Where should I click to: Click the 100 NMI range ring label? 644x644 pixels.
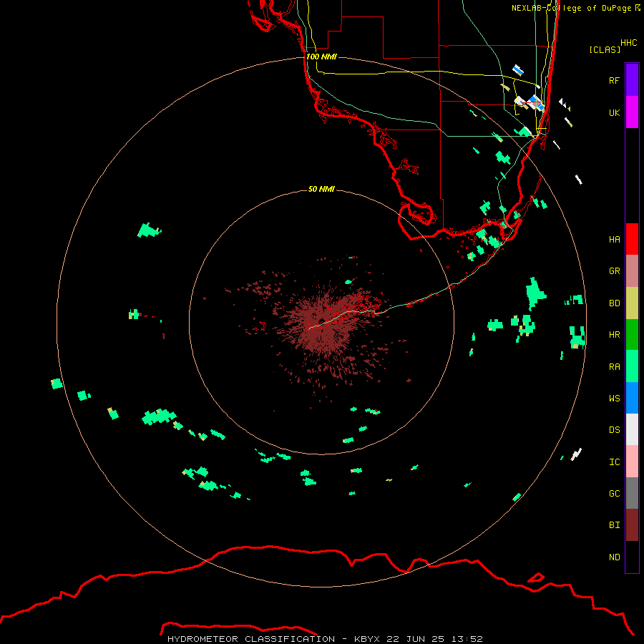pos(321,57)
